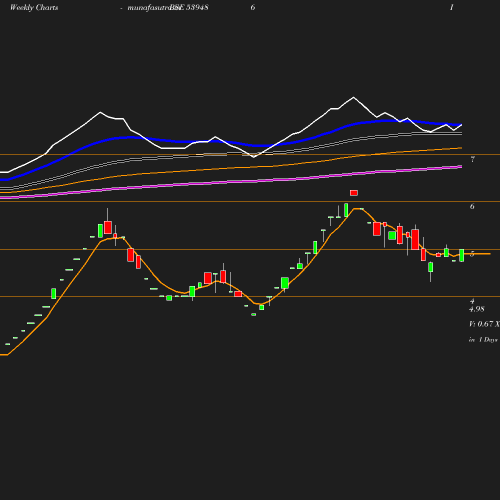The image size is (500, 500).
Task: Click the 'BSE 53948' symbol label
Action: tap(189, 7)
